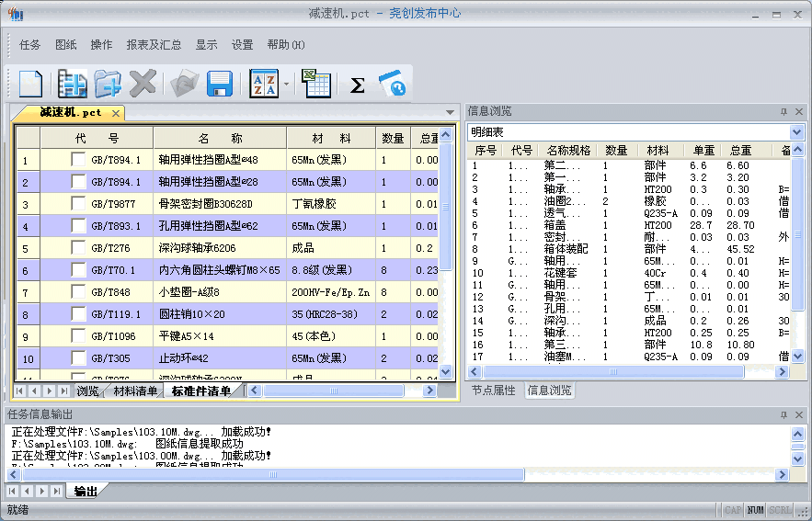The image size is (812, 521).
Task: Select the 信息浏览 bottom tab
Action: [x=549, y=391]
